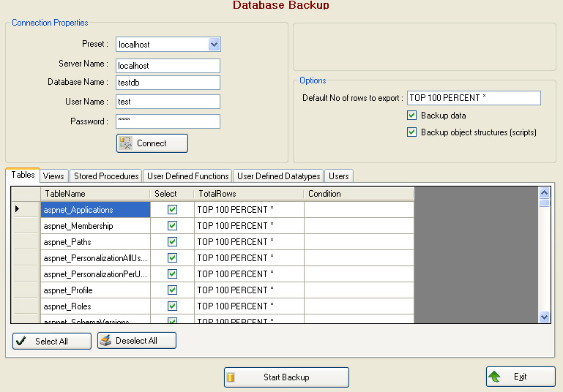Click the Connect button

[152, 143]
